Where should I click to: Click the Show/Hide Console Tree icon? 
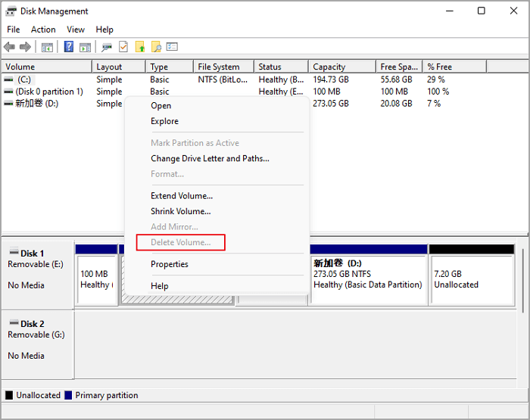(x=47, y=47)
